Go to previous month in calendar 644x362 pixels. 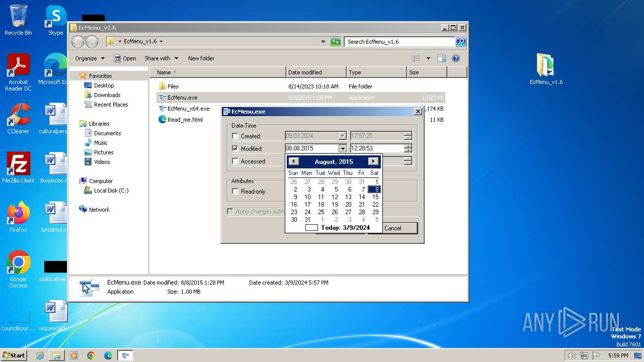[294, 161]
